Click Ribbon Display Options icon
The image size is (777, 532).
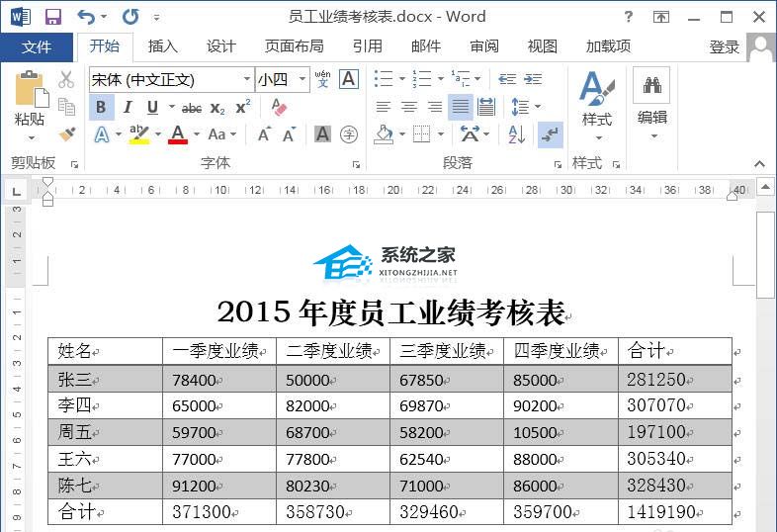(x=661, y=18)
